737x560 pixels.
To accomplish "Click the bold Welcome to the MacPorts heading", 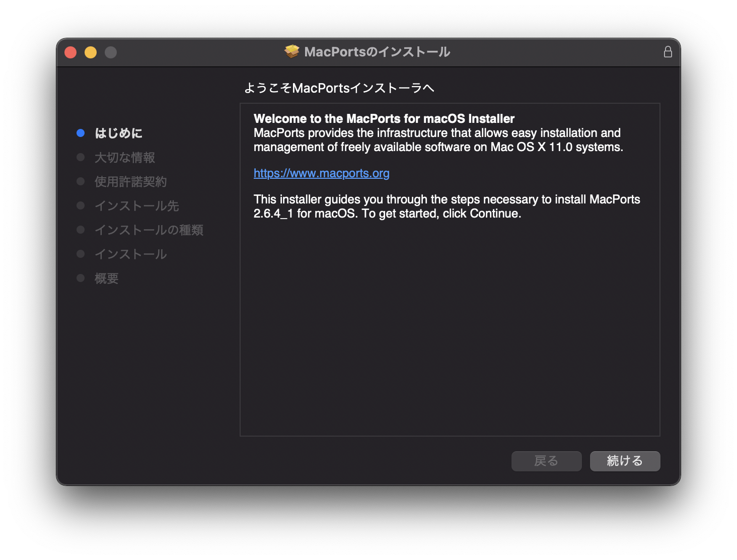I will coord(384,119).
